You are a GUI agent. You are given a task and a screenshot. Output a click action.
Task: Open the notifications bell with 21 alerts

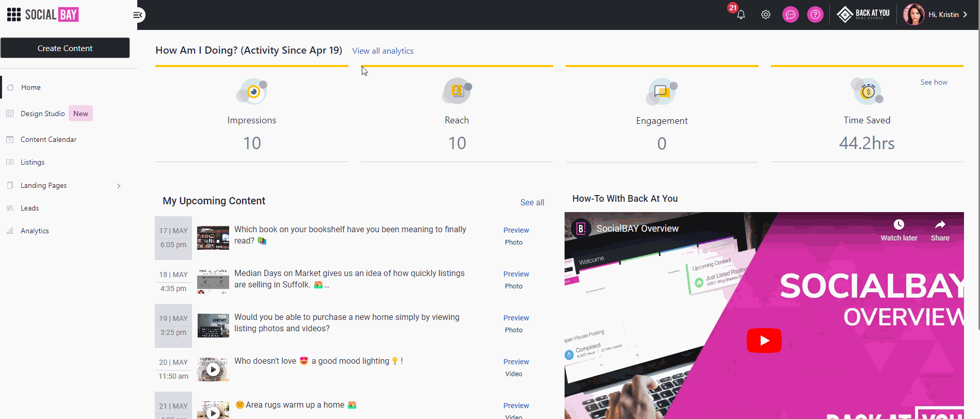click(741, 14)
